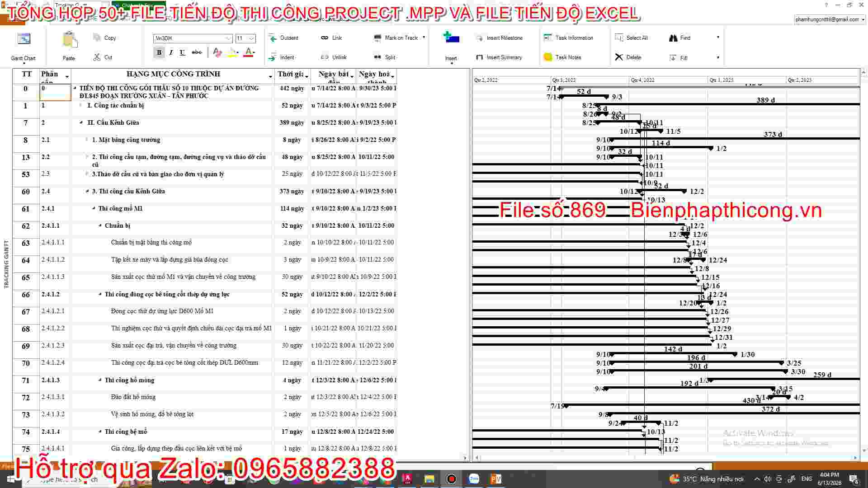Click the Copy icon

[97, 38]
